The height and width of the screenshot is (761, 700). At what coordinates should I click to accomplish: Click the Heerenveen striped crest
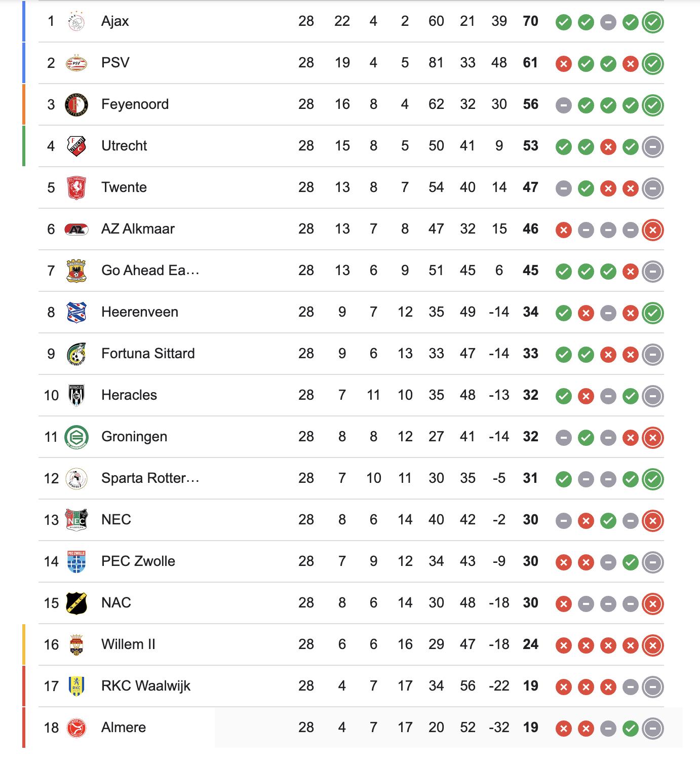point(76,313)
